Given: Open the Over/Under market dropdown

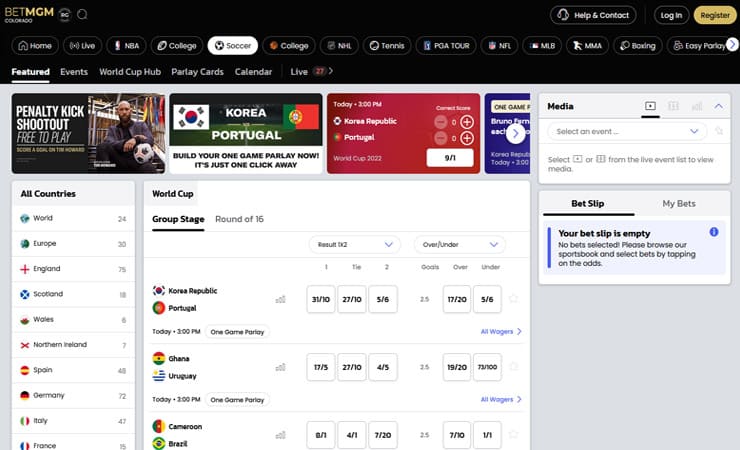Looking at the screenshot, I should [x=460, y=244].
